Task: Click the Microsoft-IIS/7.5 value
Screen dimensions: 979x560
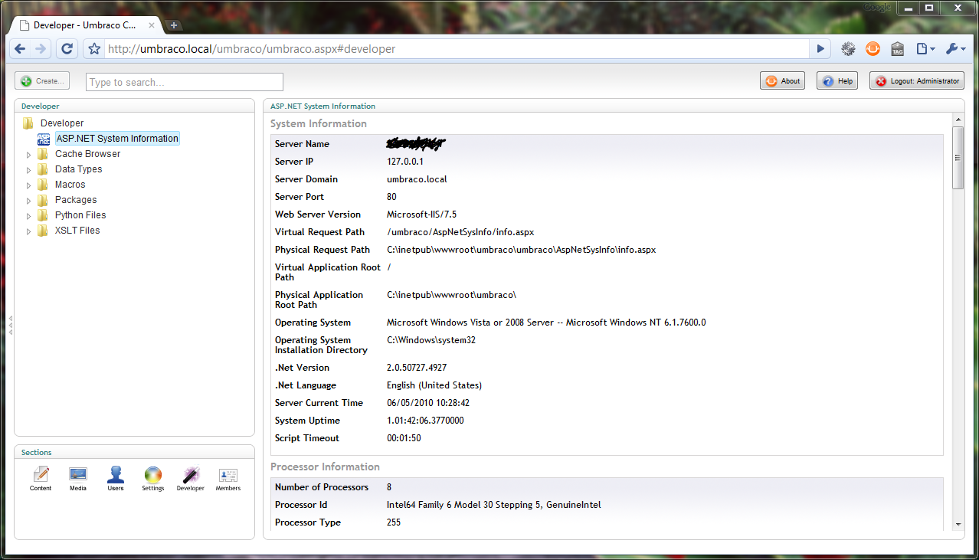Action: (x=421, y=215)
